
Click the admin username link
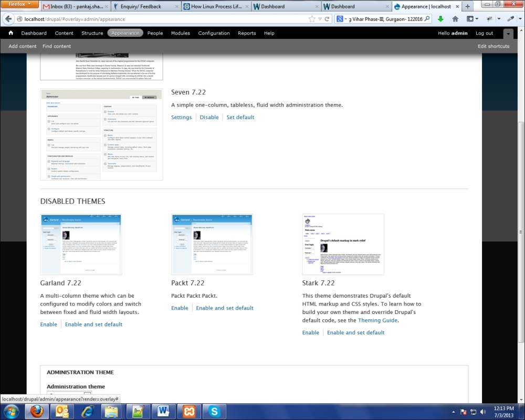459,33
